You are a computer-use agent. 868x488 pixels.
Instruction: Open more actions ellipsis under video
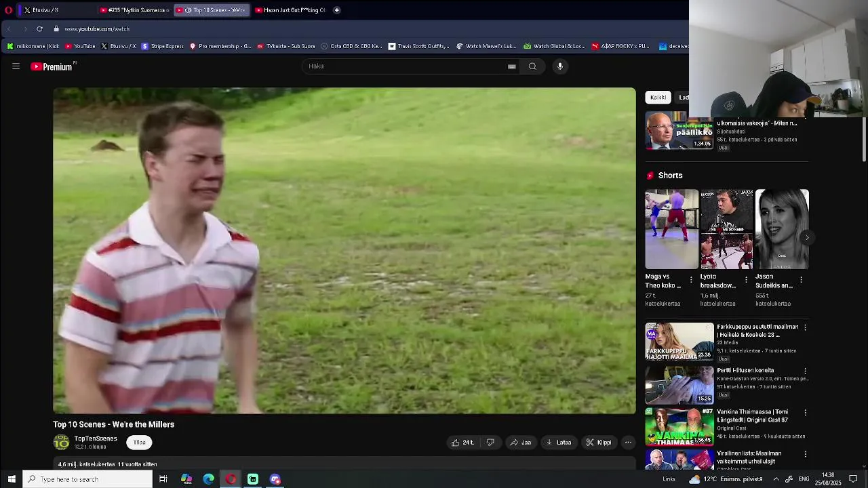point(629,443)
